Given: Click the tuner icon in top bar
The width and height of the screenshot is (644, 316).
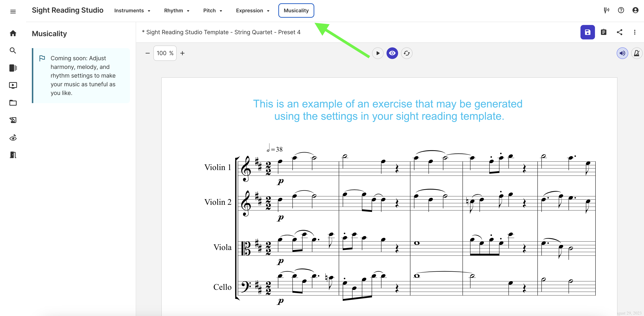Looking at the screenshot, I should point(606,10).
